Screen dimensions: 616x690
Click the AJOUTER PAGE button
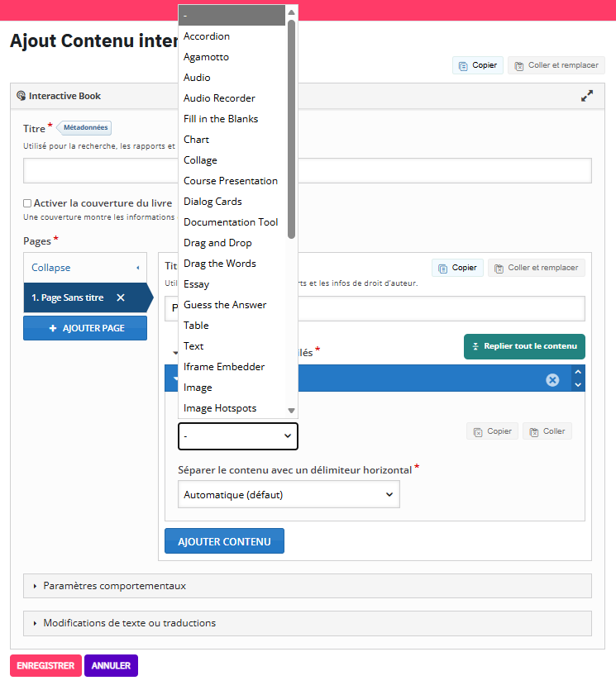pos(85,328)
